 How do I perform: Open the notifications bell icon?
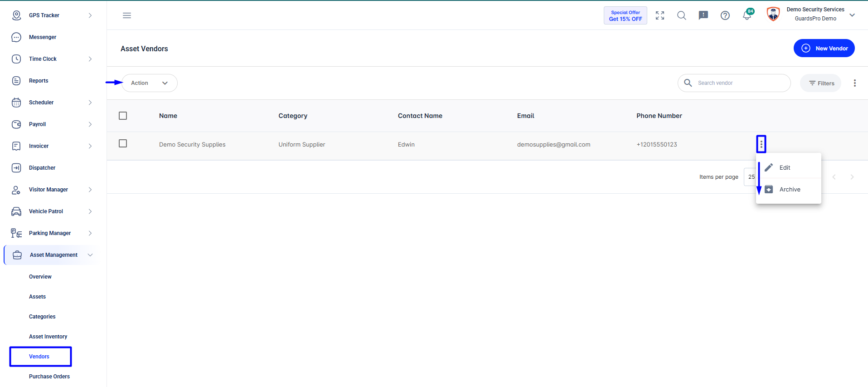(747, 15)
